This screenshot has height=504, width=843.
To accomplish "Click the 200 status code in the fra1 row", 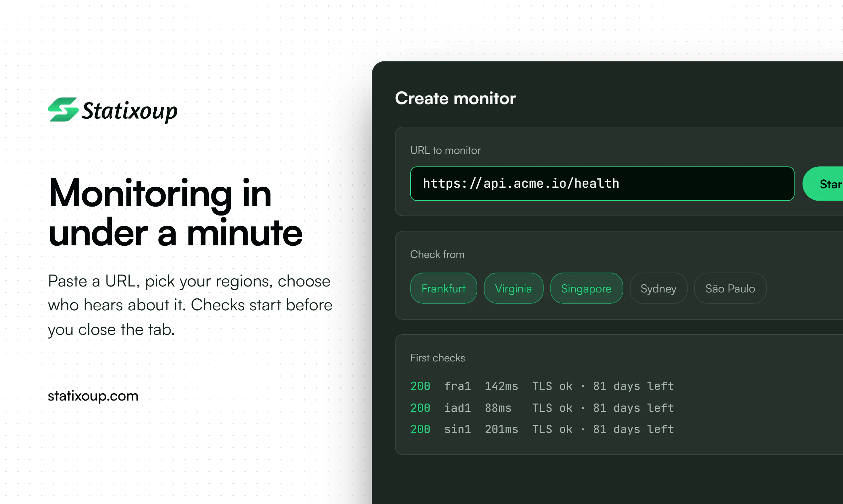I will [420, 386].
